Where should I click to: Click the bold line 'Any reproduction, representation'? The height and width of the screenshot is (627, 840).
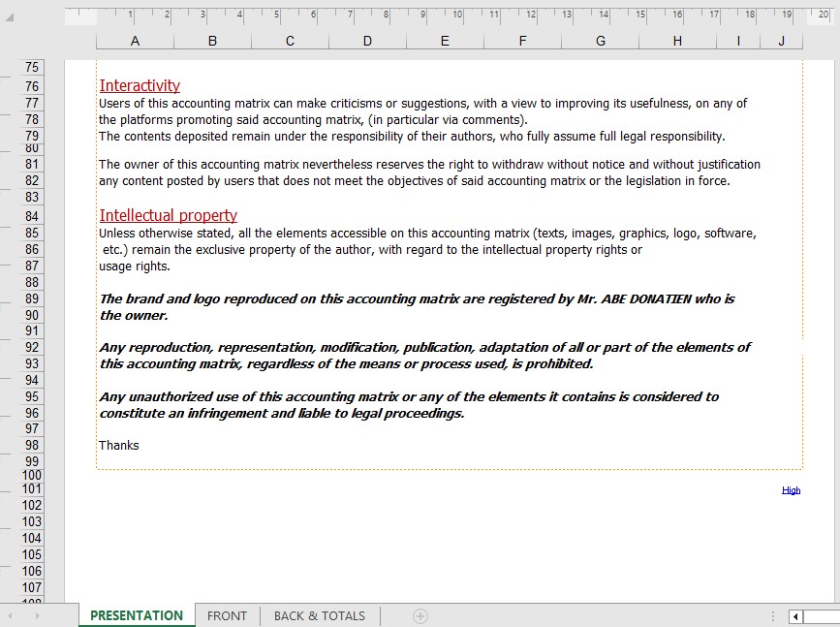(425, 348)
